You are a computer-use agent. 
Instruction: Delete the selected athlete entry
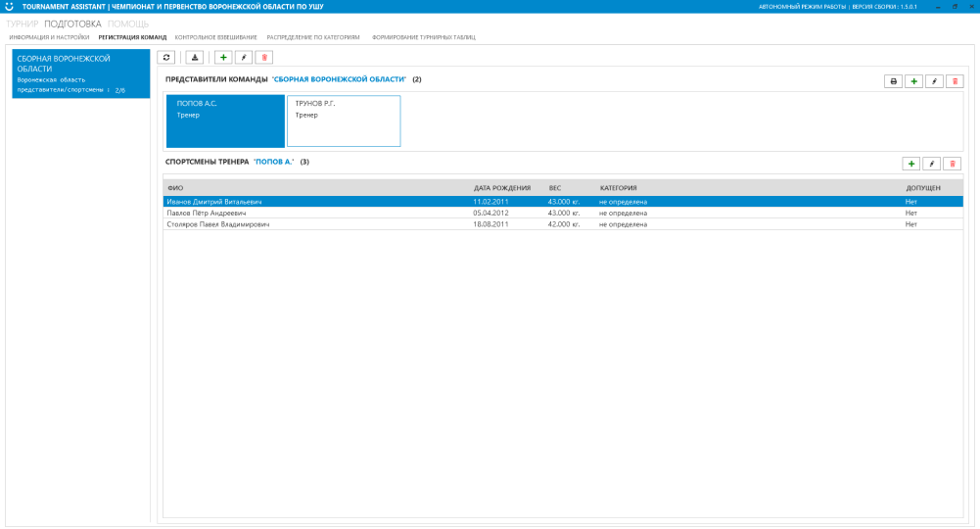pos(953,164)
